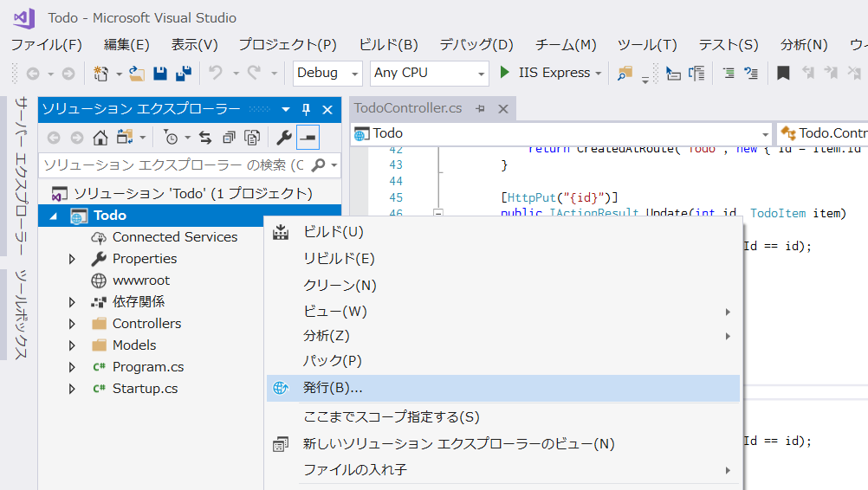This screenshot has height=490, width=868.
Task: Click the bookmark icon in the toolbar
Action: (783, 74)
